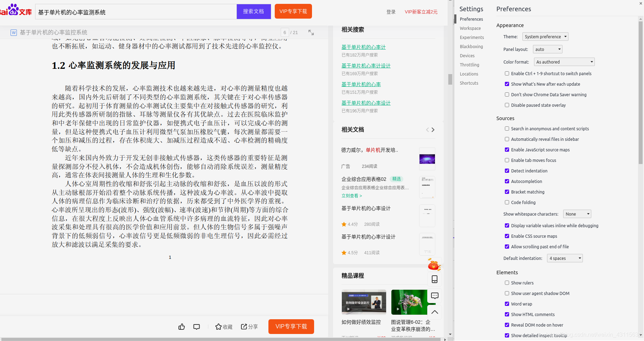This screenshot has height=341, width=644.
Task: Open document 企业综合应用表格02
Action: [364, 179]
